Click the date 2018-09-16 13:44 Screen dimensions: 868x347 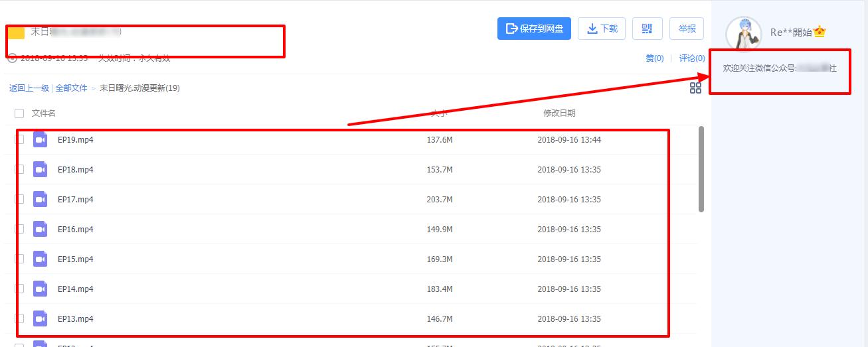point(569,139)
